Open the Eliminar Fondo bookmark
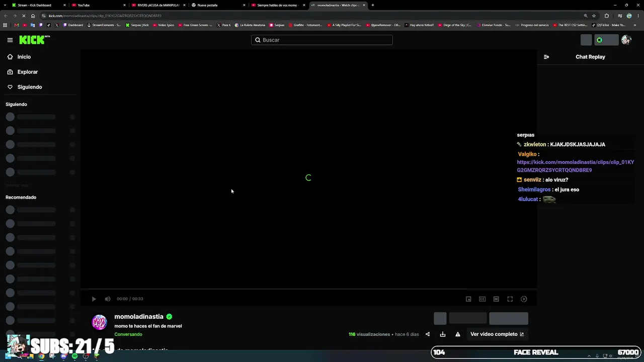Image resolution: width=644 pixels, height=362 pixels. 493,25
